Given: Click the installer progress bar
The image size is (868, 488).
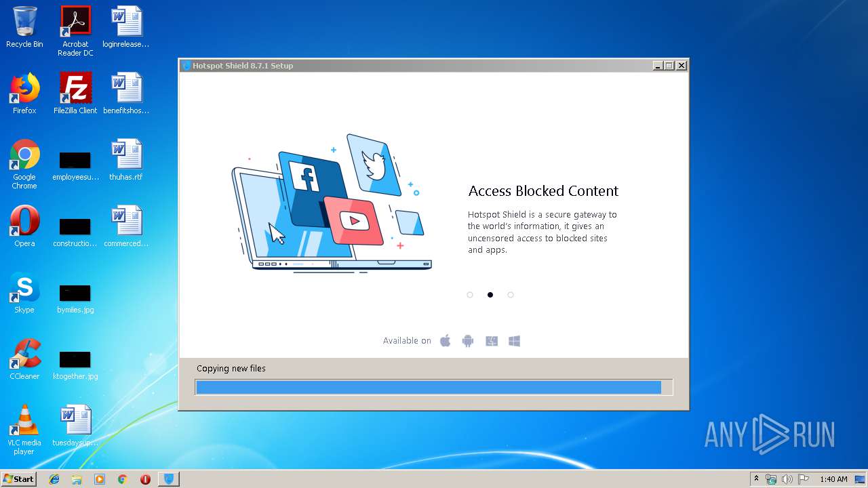Looking at the screenshot, I should [x=434, y=387].
